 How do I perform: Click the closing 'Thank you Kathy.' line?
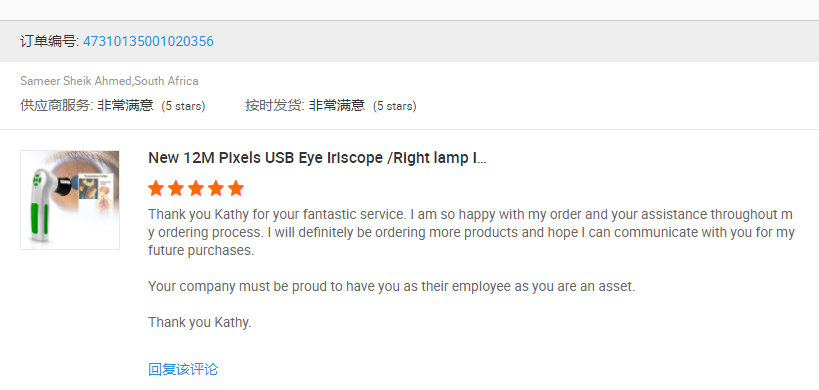point(200,323)
